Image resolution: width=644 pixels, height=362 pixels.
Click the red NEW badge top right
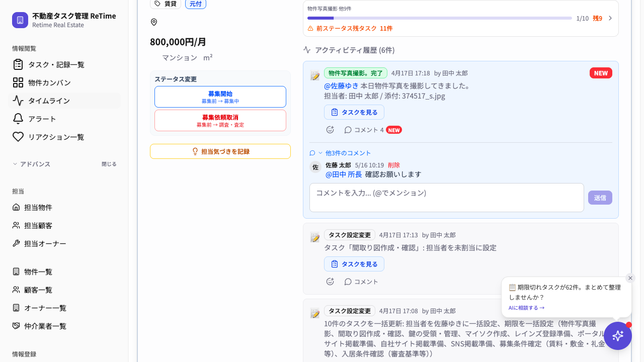click(601, 73)
